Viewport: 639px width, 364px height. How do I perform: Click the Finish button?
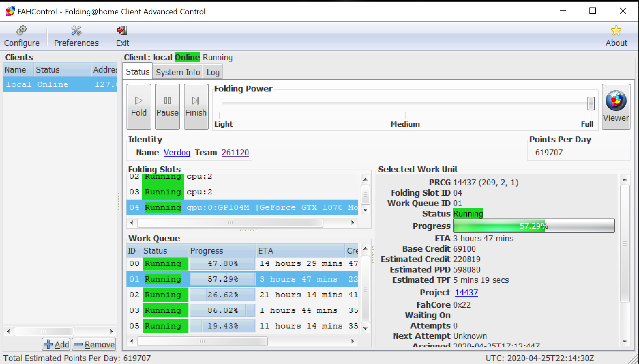tap(196, 107)
